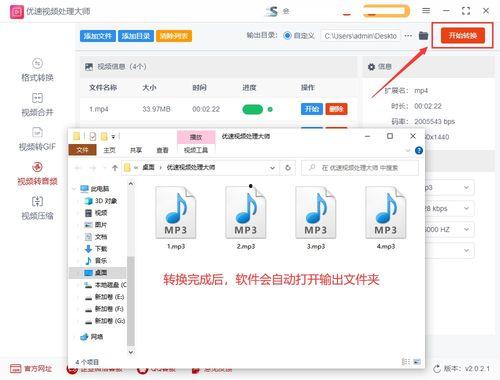This screenshot has height=380, width=500.
Task: Open the 视频压缩 tool in sidebar
Action: (x=37, y=209)
